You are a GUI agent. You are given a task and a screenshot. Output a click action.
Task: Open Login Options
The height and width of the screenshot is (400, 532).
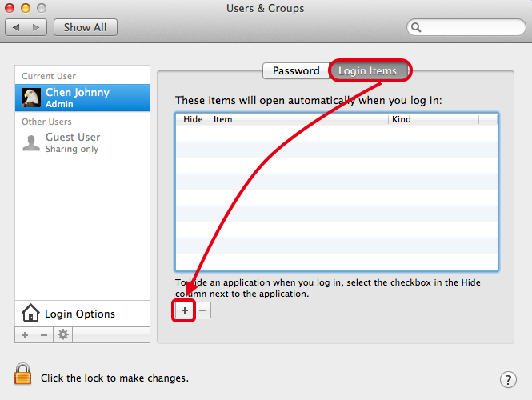pyautogui.click(x=82, y=314)
